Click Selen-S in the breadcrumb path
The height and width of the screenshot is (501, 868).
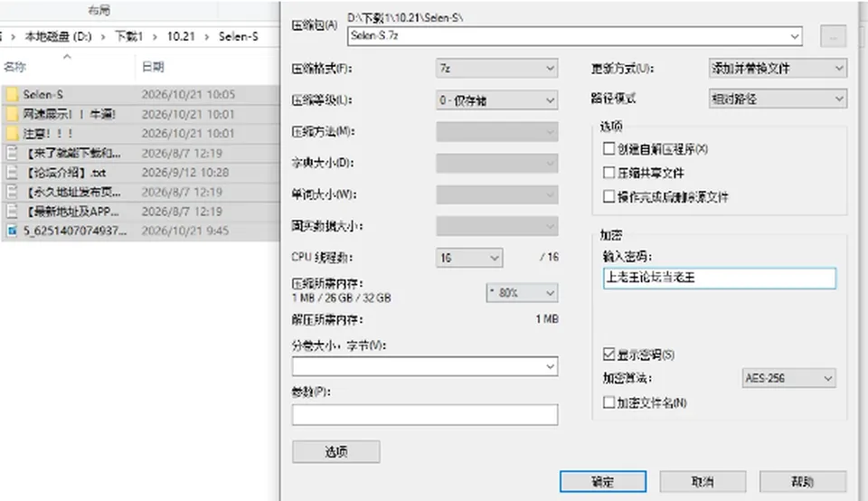pyautogui.click(x=238, y=36)
